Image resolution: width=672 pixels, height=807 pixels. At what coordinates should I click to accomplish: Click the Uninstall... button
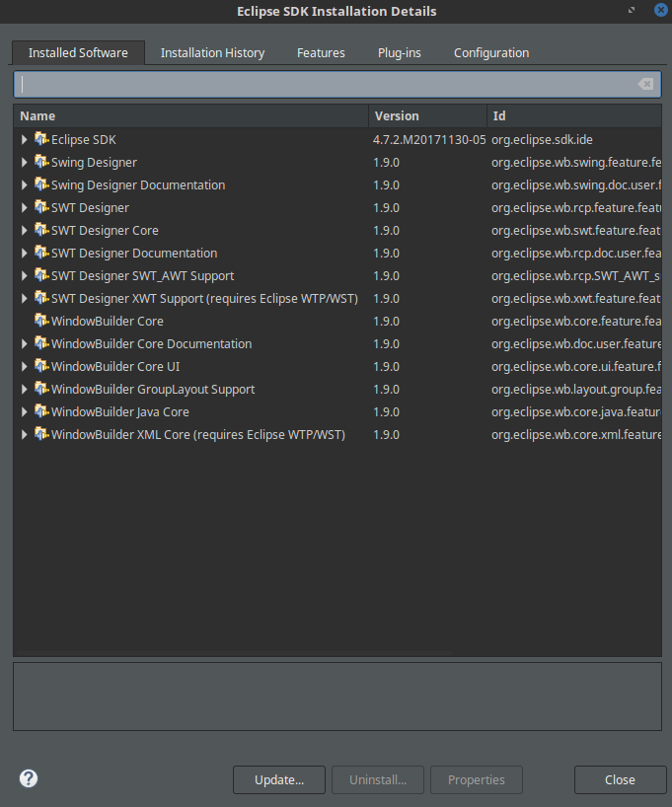click(x=378, y=779)
